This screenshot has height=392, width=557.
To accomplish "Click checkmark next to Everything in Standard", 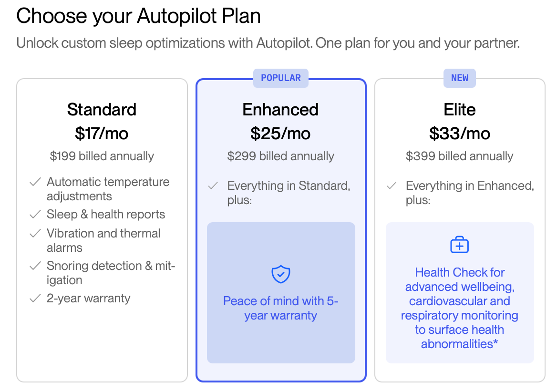I will tap(213, 186).
